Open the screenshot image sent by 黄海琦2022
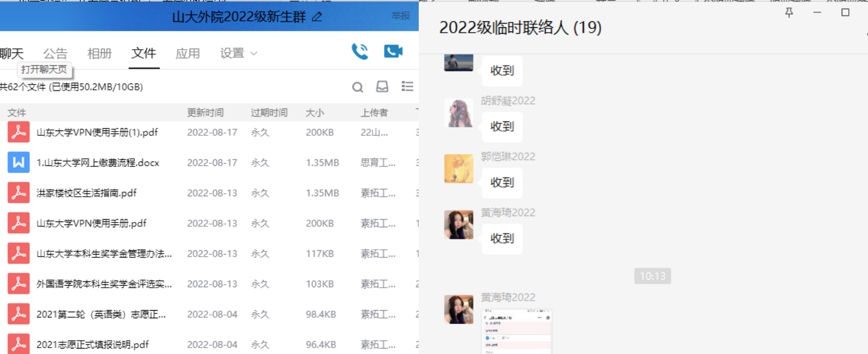The height and width of the screenshot is (354, 868). [517, 330]
